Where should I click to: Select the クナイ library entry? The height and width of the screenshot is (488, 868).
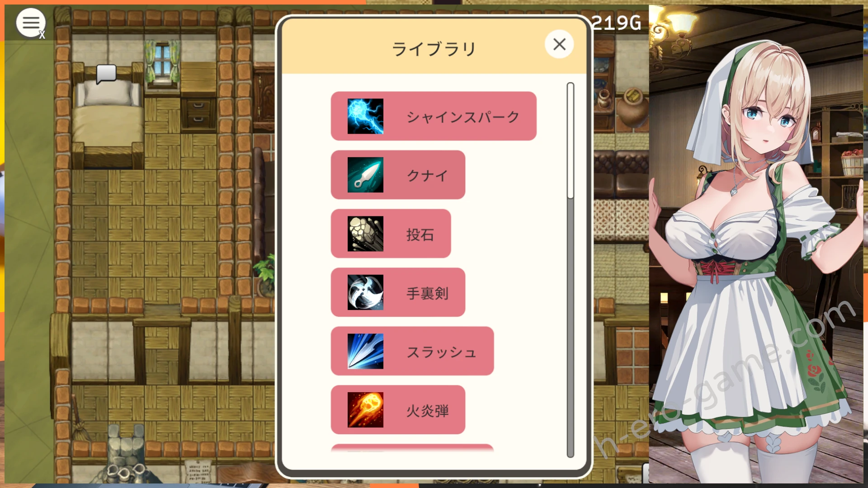tap(398, 175)
